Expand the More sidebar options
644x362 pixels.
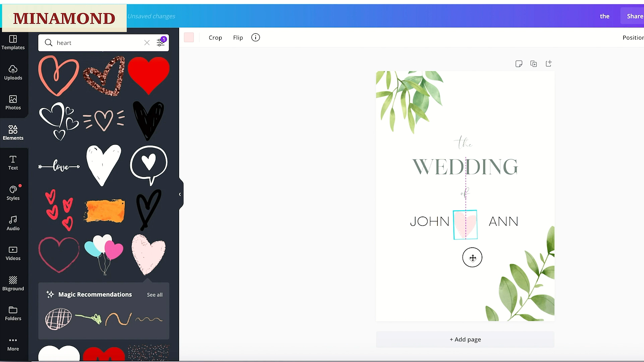[x=13, y=344]
